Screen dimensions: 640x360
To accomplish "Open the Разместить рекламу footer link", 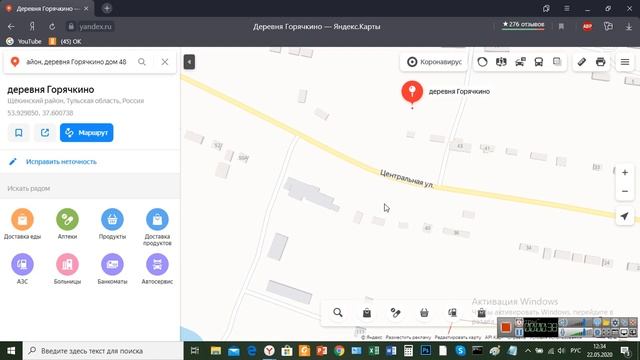I will pos(408,338).
